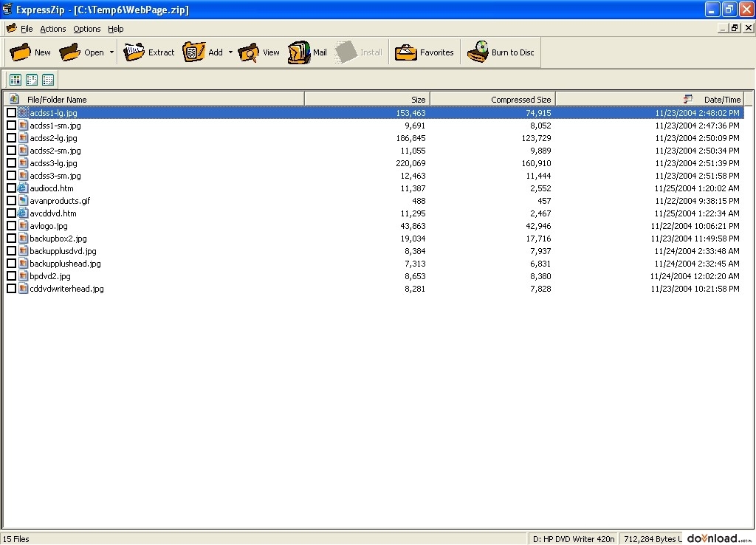Click the audiocd.htm file icon

[23, 188]
